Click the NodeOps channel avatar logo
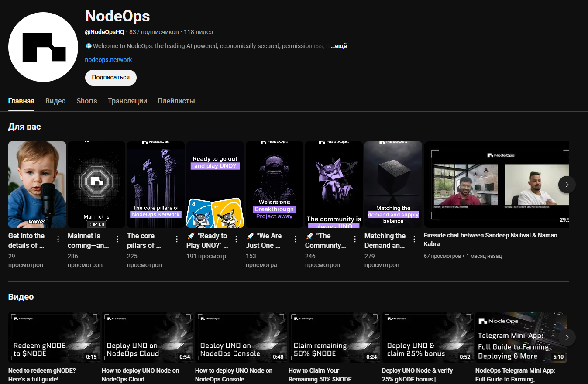The width and height of the screenshot is (588, 384). tap(43, 47)
